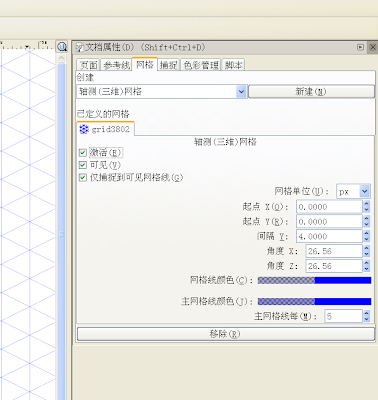This screenshot has height=400, width=378.
Task: Switch to the 参考线 tab
Action: pos(116,65)
